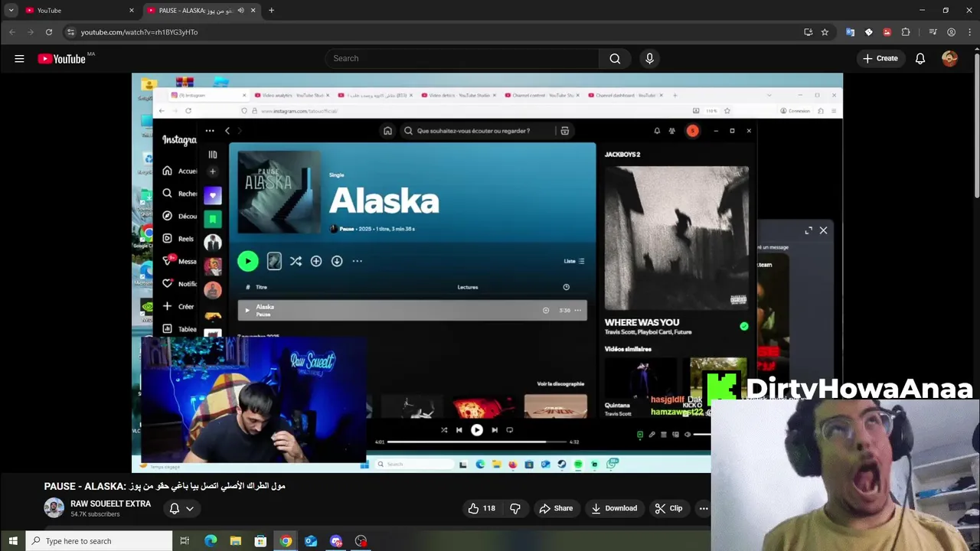Close the first YouTube tab
The height and width of the screenshot is (551, 980).
[x=132, y=10]
